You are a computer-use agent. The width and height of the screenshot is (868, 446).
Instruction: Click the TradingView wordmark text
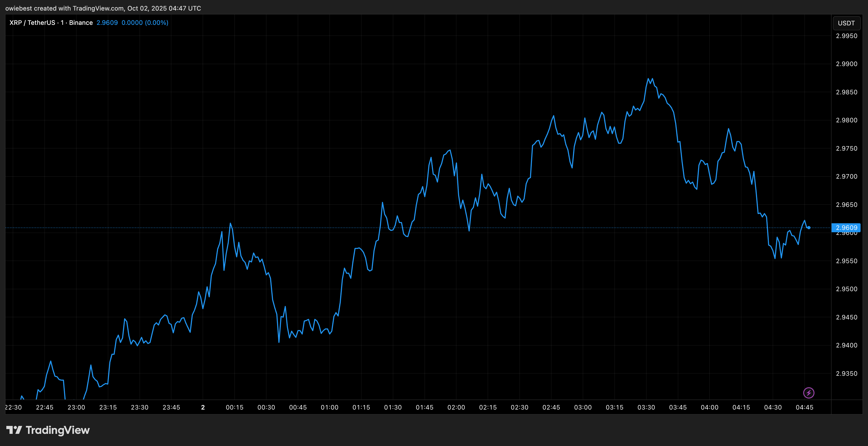[58, 430]
